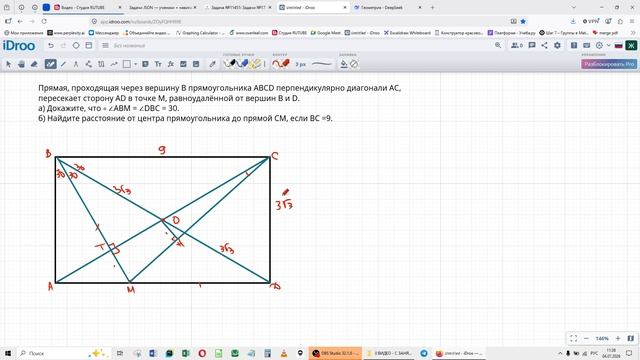This screenshot has width=640, height=360.
Task: Select the freehand pen tool
Action: point(50,64)
